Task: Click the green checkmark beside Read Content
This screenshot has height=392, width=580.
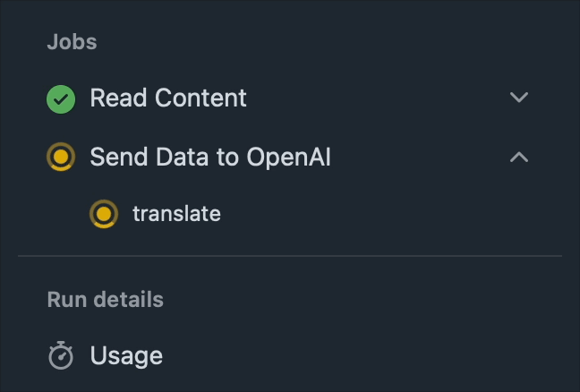Action: (61, 99)
